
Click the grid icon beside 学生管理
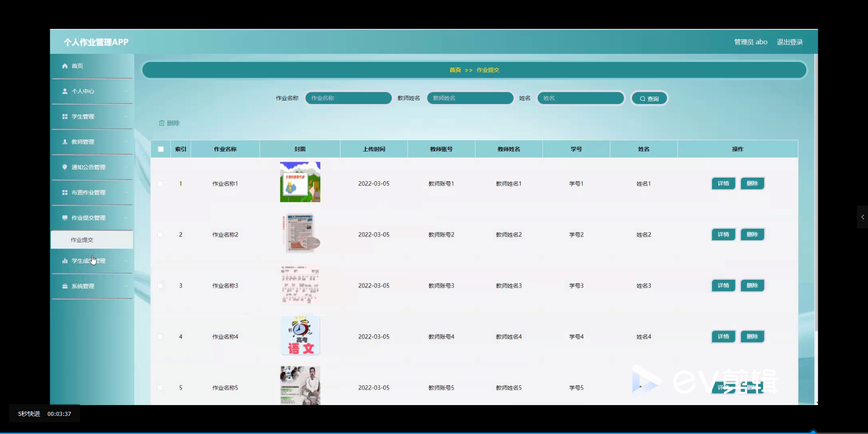pos(65,117)
